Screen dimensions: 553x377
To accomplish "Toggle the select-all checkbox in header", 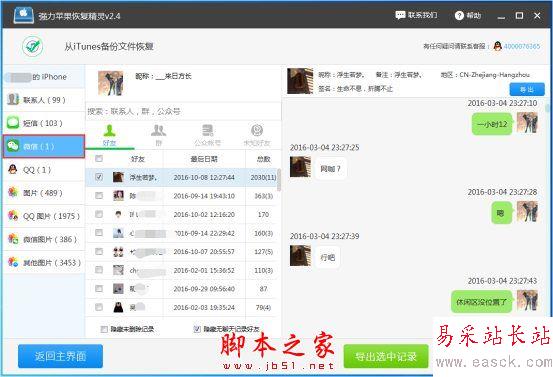I will (99, 159).
